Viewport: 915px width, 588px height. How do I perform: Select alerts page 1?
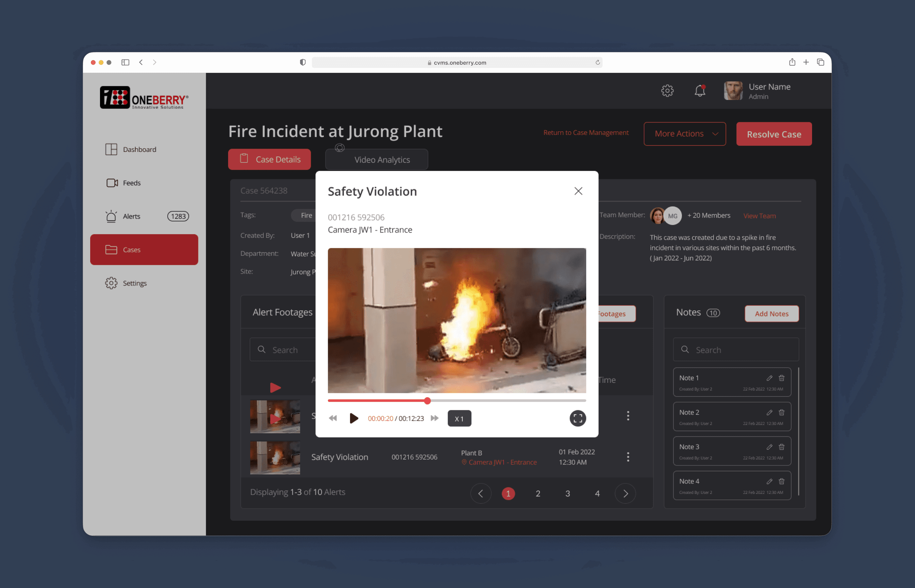pyautogui.click(x=508, y=493)
